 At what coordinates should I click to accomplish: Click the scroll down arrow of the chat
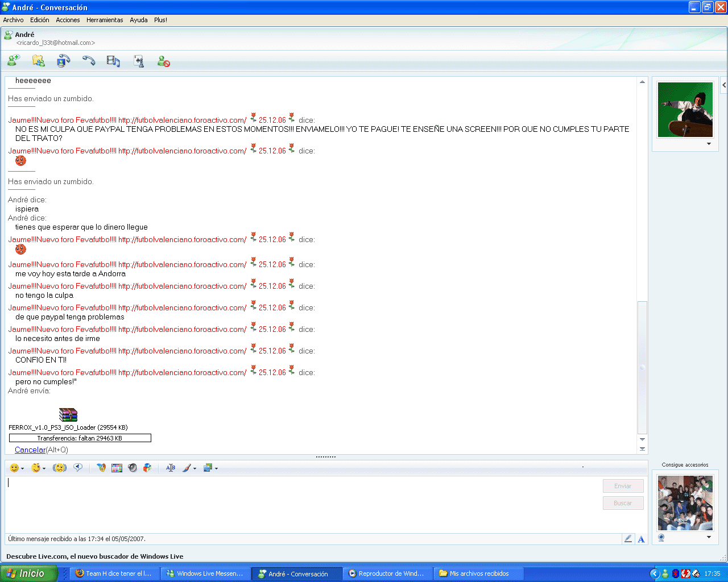click(642, 439)
